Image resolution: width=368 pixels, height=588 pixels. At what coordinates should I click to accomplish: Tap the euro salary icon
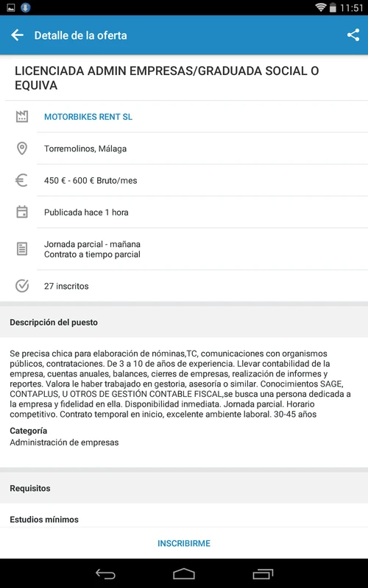21,180
